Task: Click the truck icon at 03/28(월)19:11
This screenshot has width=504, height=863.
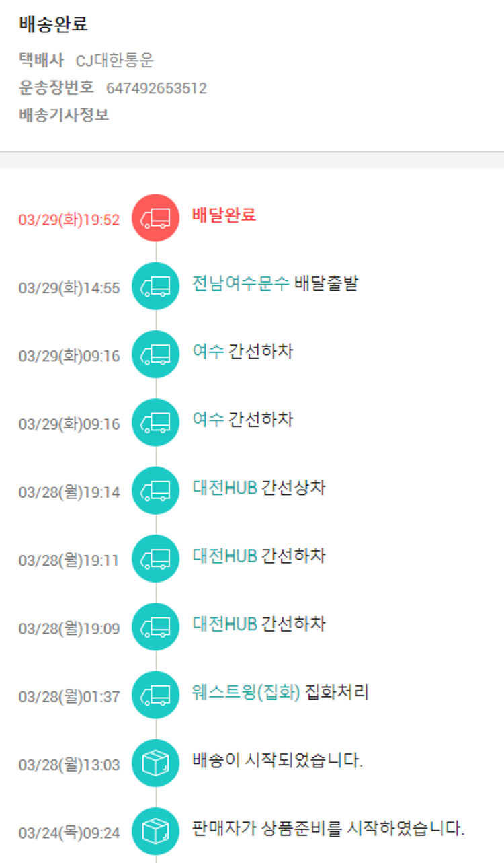Action: pos(155,559)
